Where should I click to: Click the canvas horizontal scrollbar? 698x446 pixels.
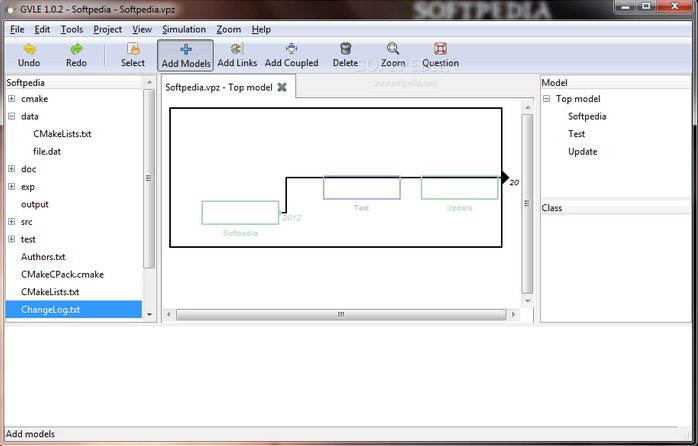point(340,314)
